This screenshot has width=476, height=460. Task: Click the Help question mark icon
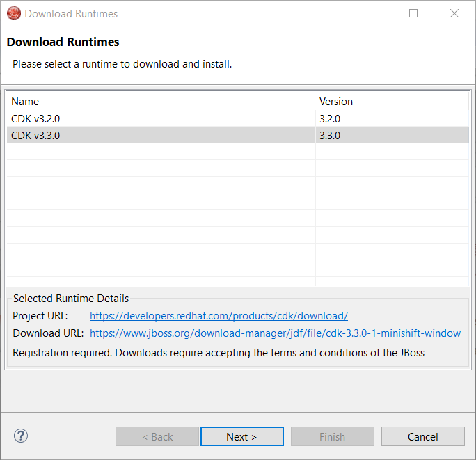click(x=20, y=436)
